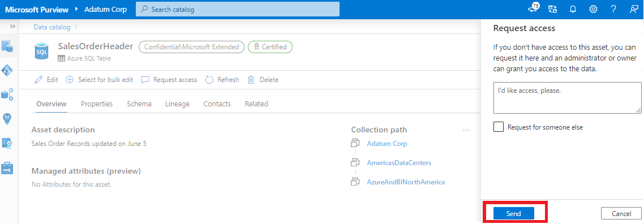
Task: Open the Data estate insights sidebar icon
Action: (7, 94)
